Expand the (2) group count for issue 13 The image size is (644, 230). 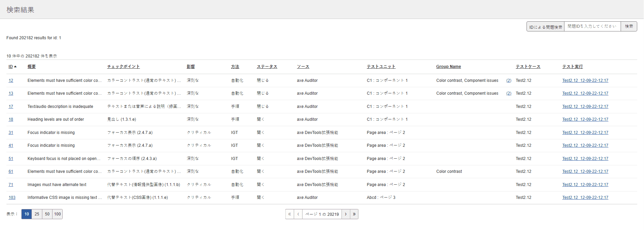coord(509,93)
